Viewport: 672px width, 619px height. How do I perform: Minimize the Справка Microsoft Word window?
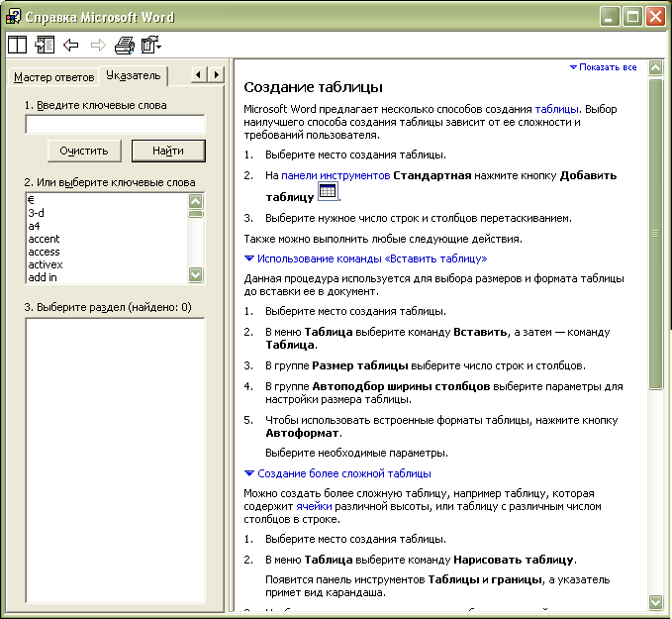[x=609, y=17]
